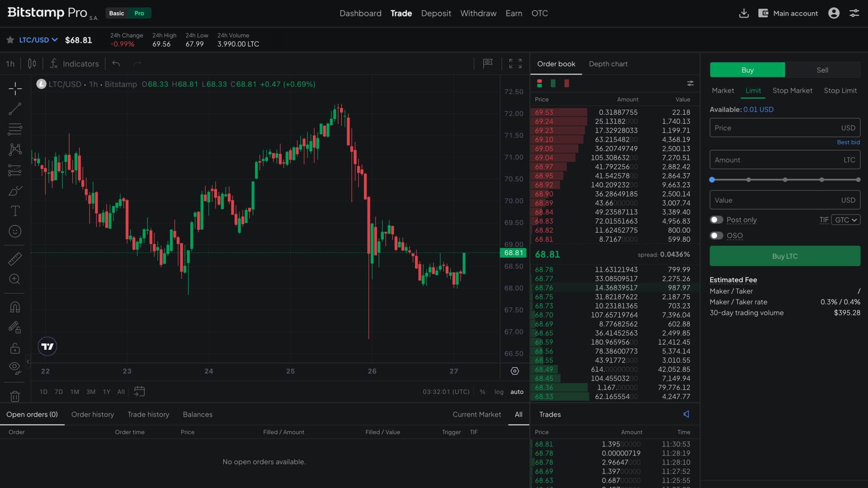Switch to the Order history tab
Viewport: 868px width, 488px height.
tap(93, 414)
